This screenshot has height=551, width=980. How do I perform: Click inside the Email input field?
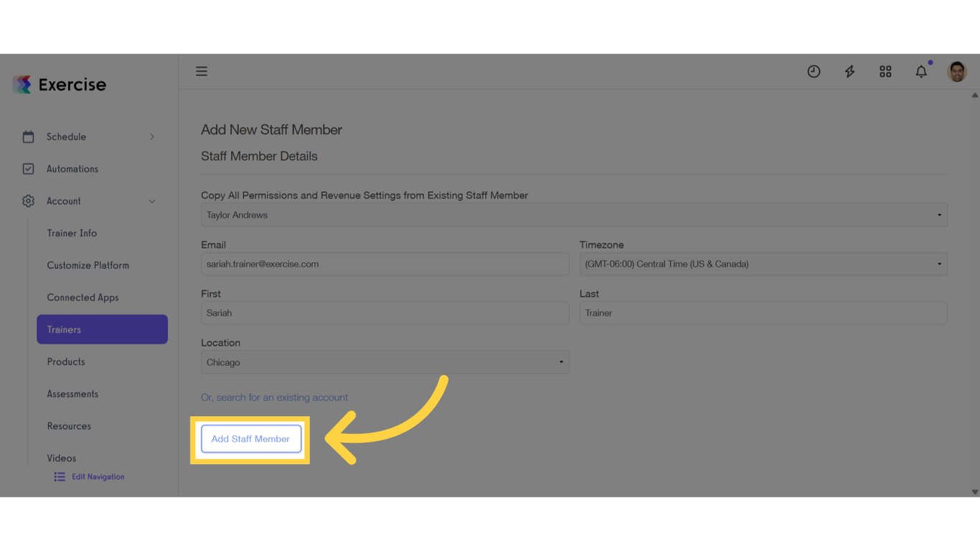pos(385,264)
